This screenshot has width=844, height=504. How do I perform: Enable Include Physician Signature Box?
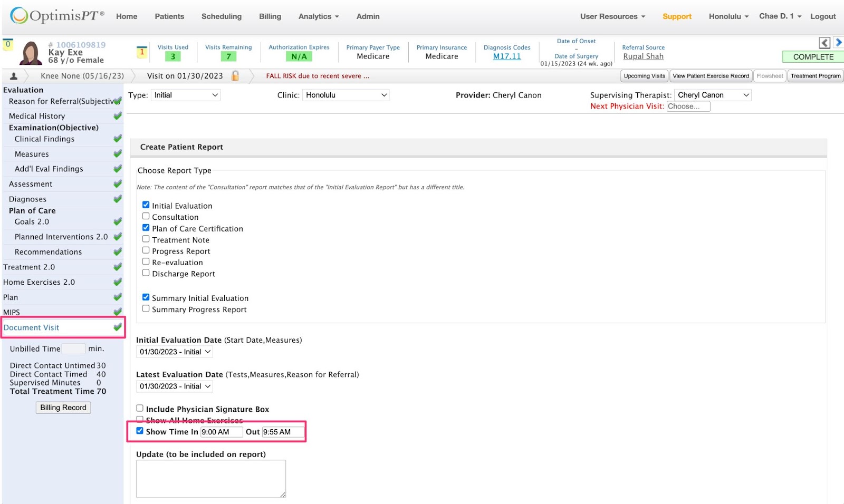pos(140,408)
